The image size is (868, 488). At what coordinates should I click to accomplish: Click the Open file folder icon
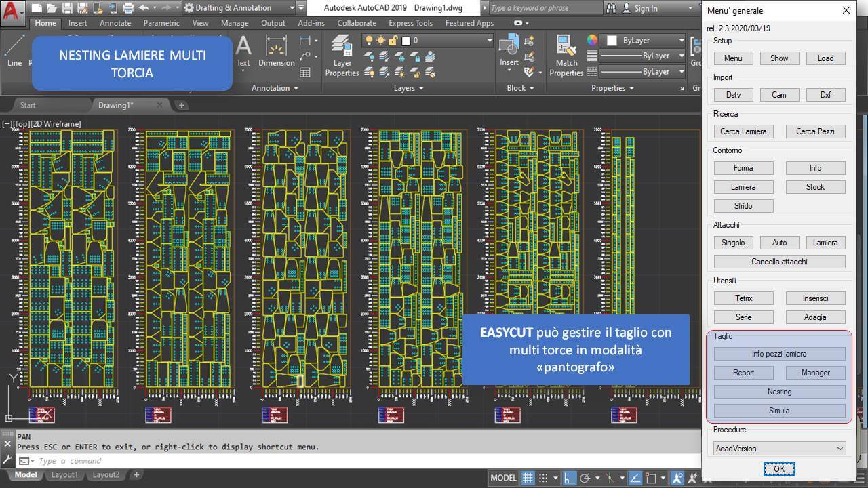tap(51, 8)
